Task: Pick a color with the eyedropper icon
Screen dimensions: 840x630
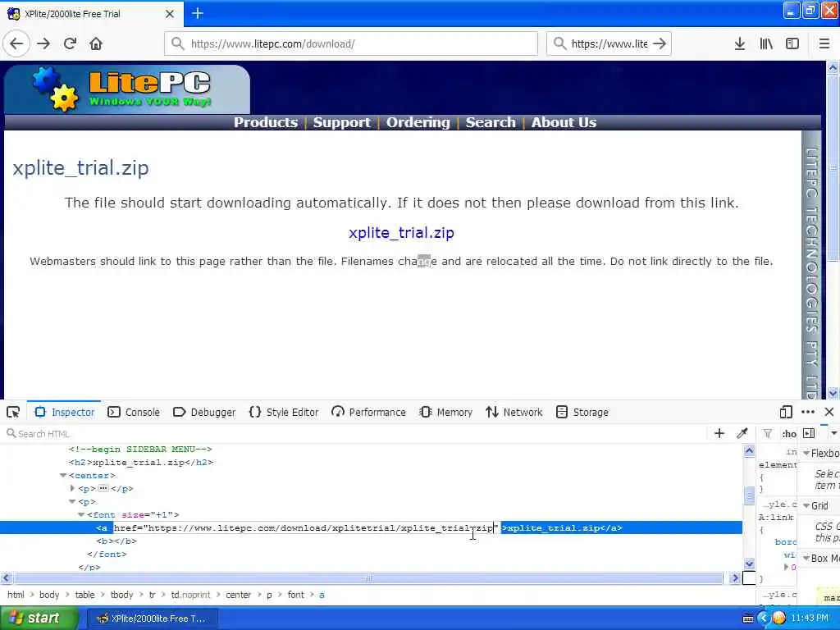Action: pyautogui.click(x=742, y=433)
